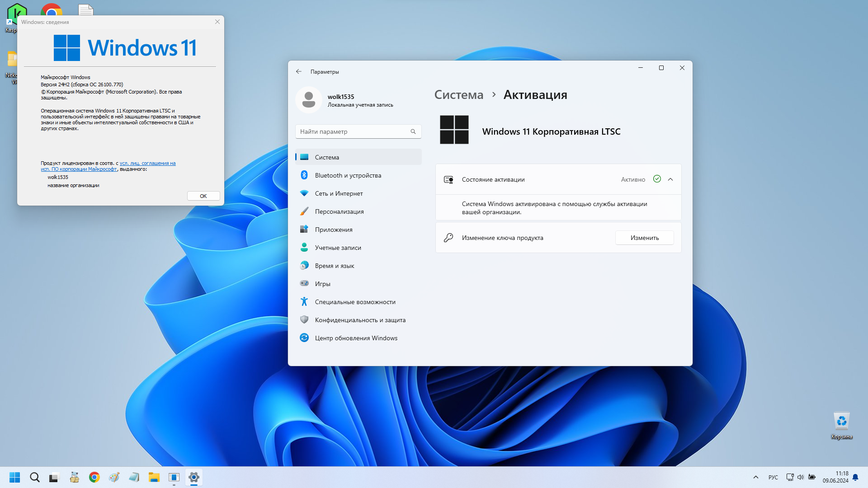Click the back arrow in Параметры
The height and width of the screenshot is (488, 868).
click(298, 71)
